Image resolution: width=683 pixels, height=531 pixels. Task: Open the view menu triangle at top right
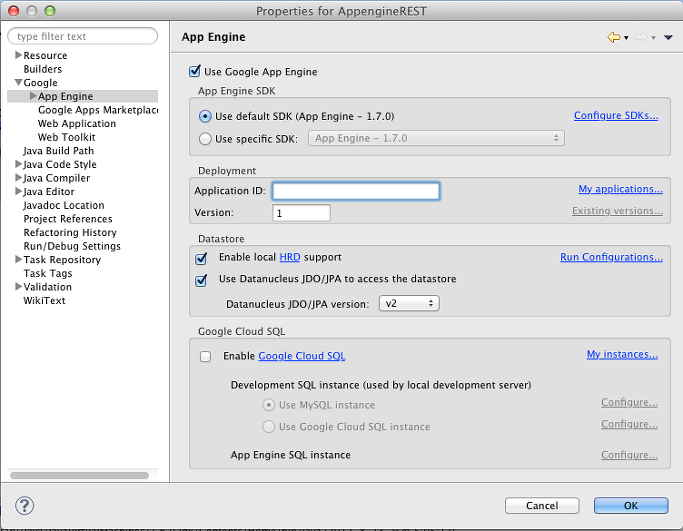pyautogui.click(x=668, y=38)
